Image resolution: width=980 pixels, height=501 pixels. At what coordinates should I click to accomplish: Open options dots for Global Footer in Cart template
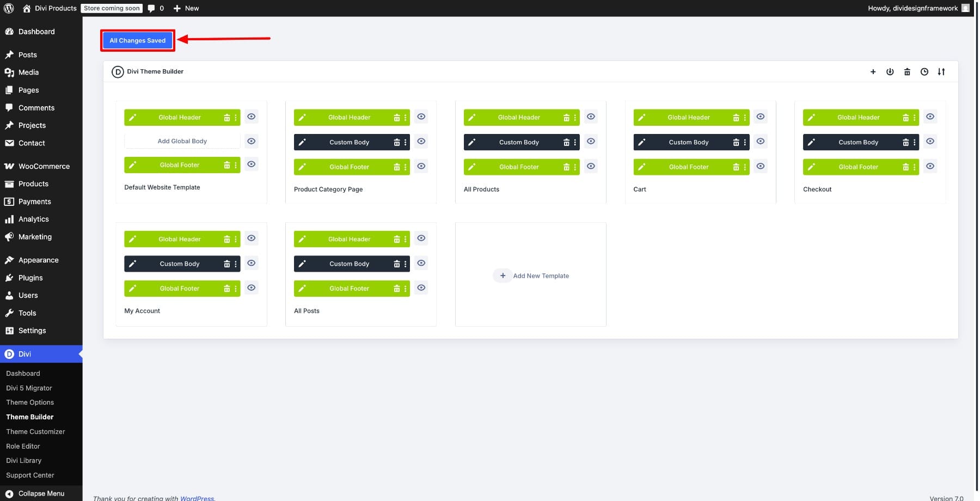click(x=745, y=167)
